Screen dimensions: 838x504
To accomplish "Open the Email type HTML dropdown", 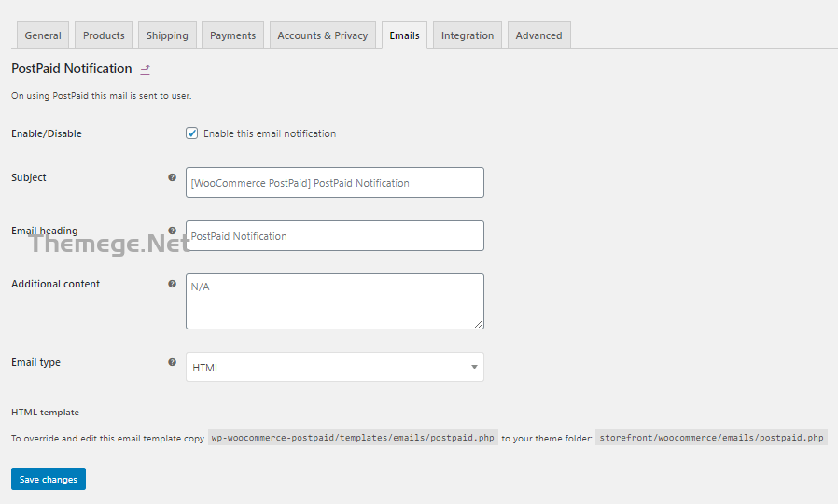I will tap(335, 367).
